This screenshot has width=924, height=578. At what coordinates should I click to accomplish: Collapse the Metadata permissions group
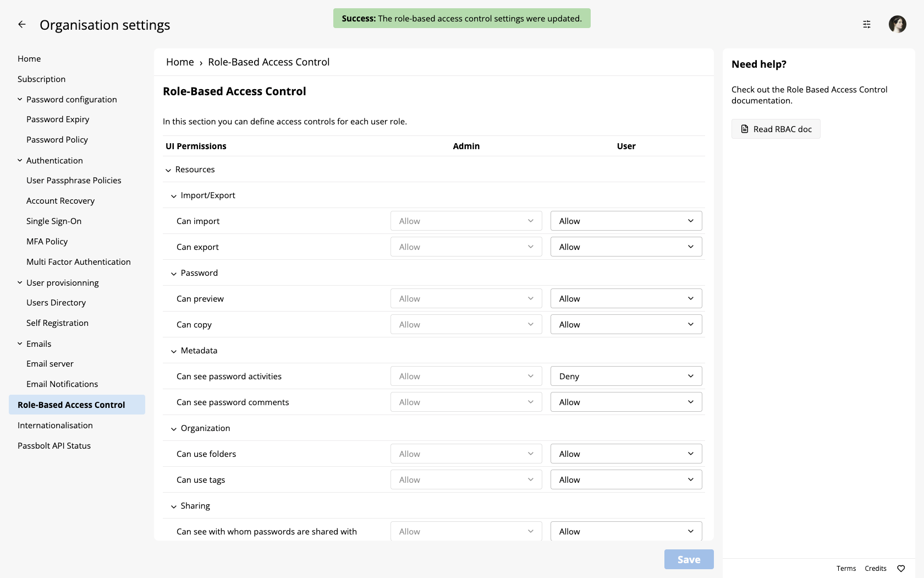(174, 351)
